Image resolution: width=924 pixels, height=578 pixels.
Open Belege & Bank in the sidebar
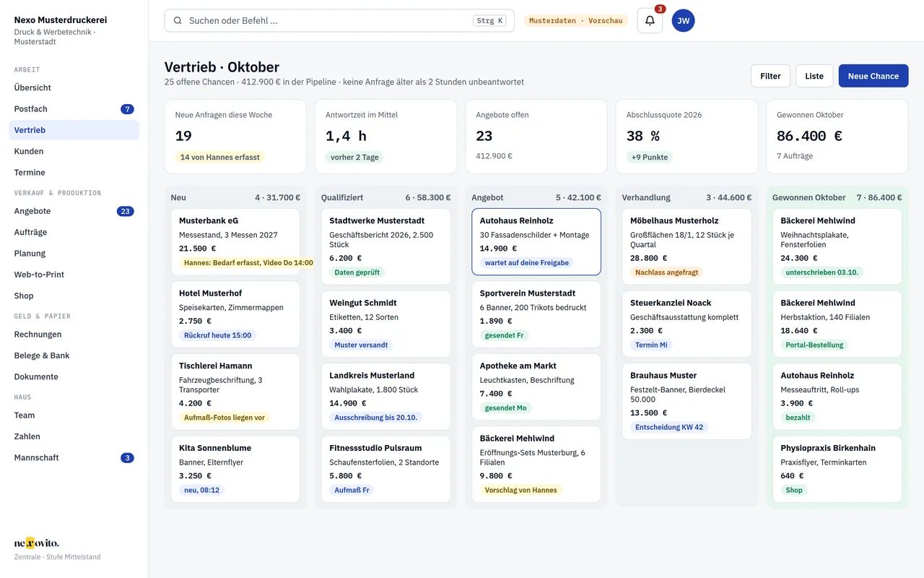tap(74, 355)
